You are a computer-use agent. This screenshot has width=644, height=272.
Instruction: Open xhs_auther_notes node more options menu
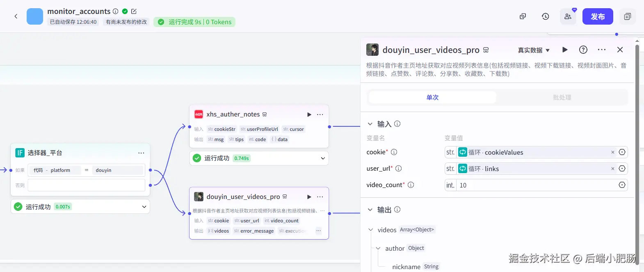tap(320, 114)
